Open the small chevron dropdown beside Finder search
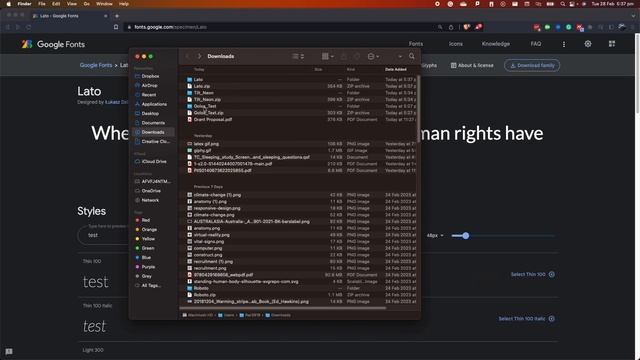640x360 pixels. point(400,56)
